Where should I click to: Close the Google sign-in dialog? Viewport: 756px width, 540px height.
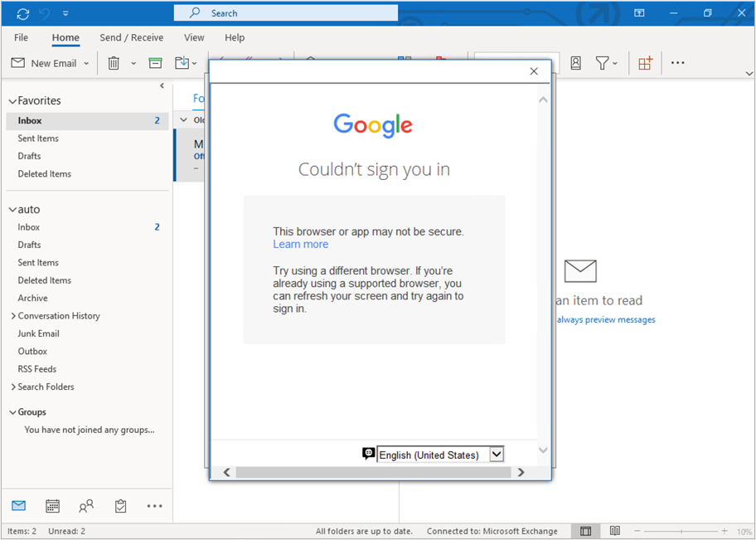(x=534, y=71)
